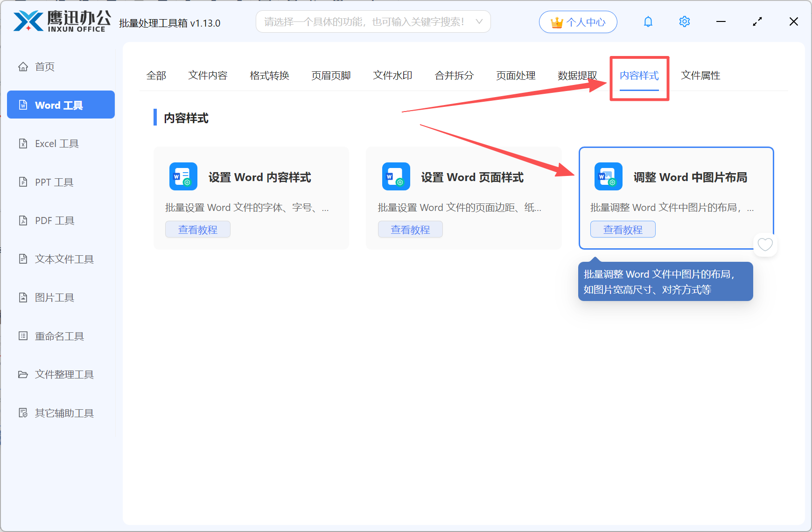
Task: Open the 文件水印 tab
Action: point(392,76)
